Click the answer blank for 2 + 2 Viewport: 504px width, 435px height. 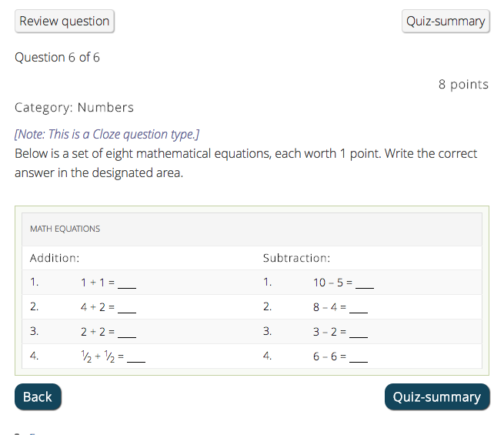click(x=127, y=333)
